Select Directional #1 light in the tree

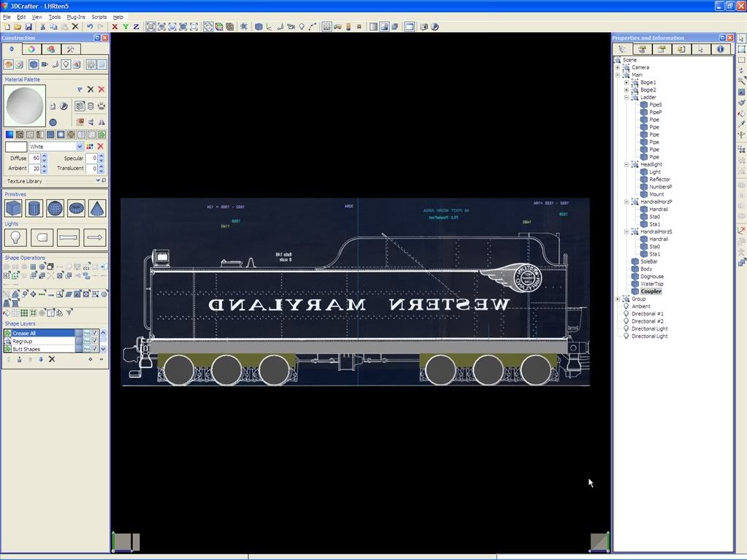tap(648, 314)
